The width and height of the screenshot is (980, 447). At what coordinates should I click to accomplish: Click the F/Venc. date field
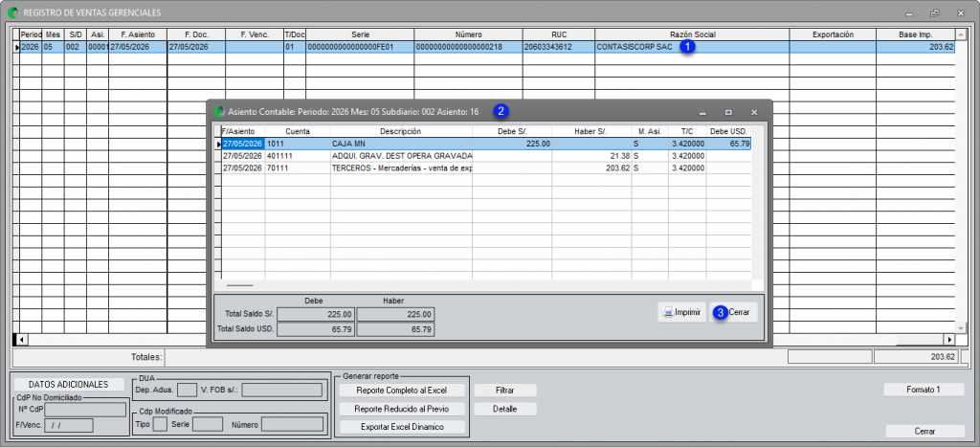(69, 426)
